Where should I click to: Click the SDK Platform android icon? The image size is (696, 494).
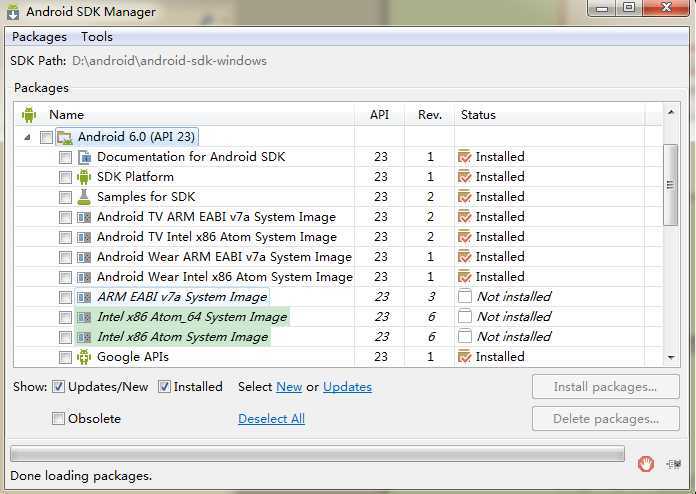coord(84,177)
